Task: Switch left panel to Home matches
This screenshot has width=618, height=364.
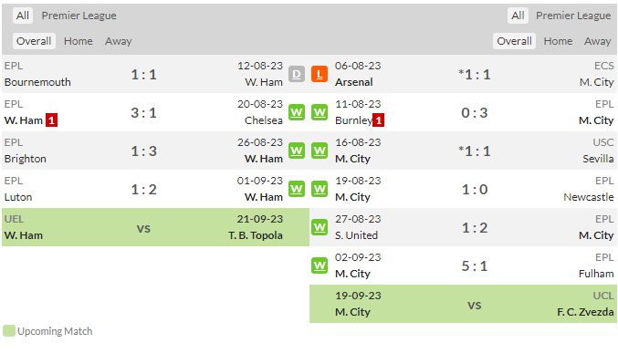Action: (x=78, y=41)
